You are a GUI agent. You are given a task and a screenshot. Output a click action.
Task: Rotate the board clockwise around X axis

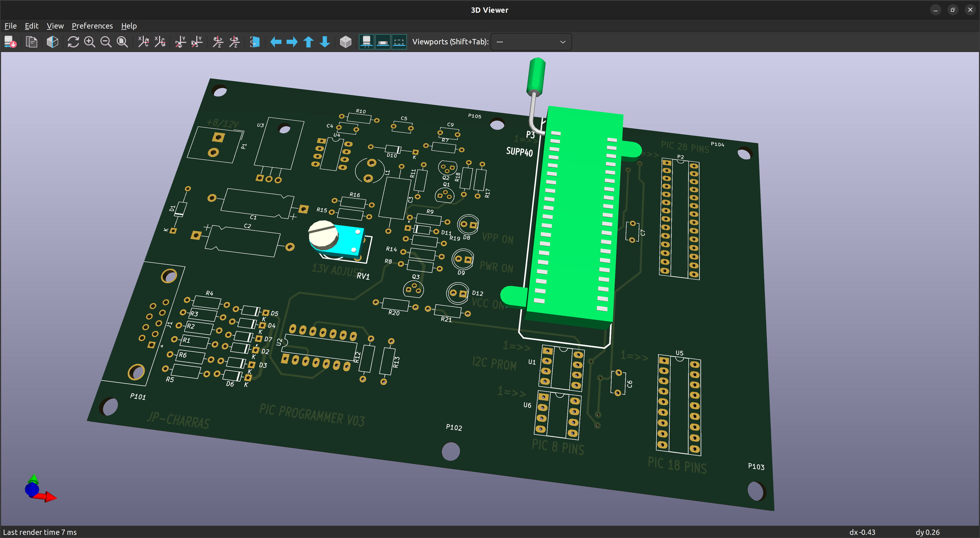(143, 42)
